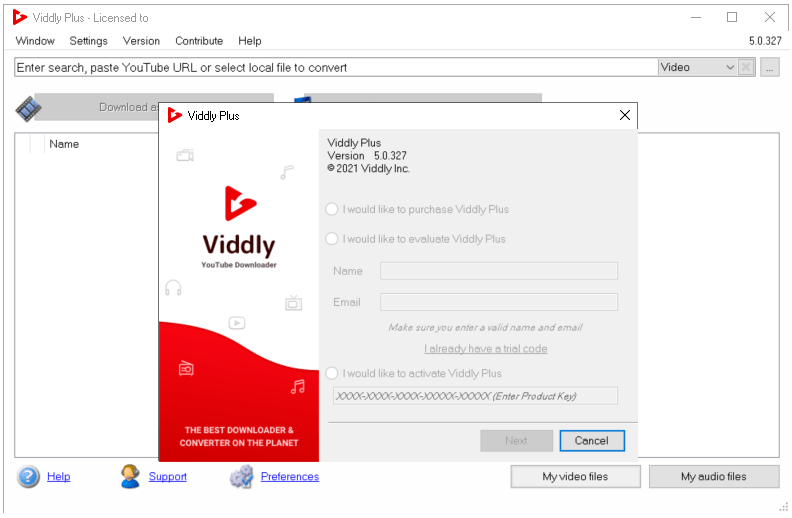This screenshot has width=792, height=518.
Task: Click the Viddly logo in the dialog title bar
Action: point(174,115)
